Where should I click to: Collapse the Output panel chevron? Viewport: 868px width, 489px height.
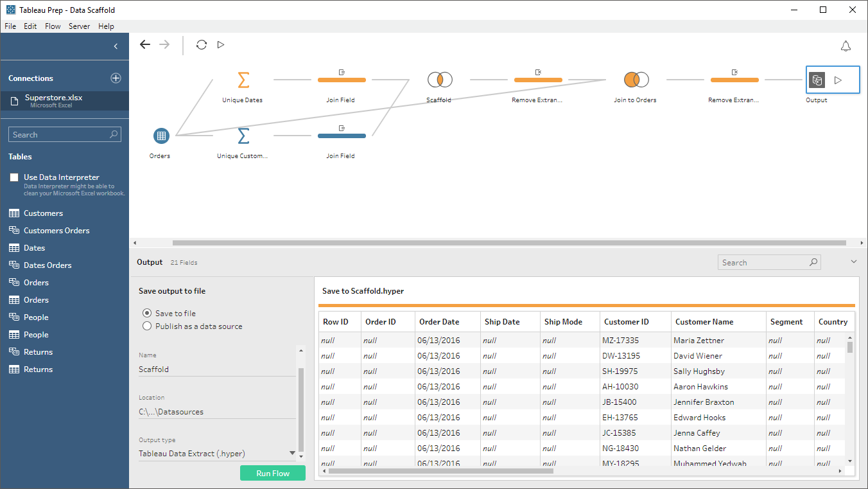pyautogui.click(x=853, y=262)
